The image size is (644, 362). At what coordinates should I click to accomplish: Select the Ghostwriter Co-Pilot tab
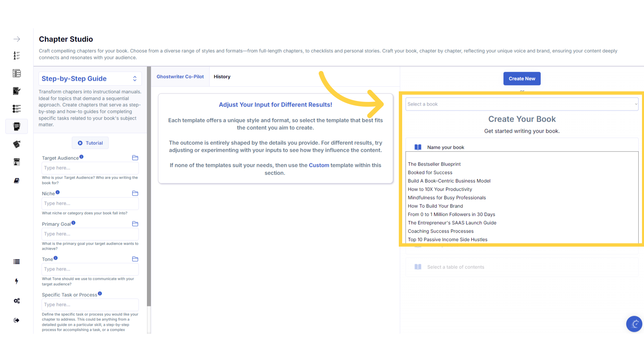[180, 77]
